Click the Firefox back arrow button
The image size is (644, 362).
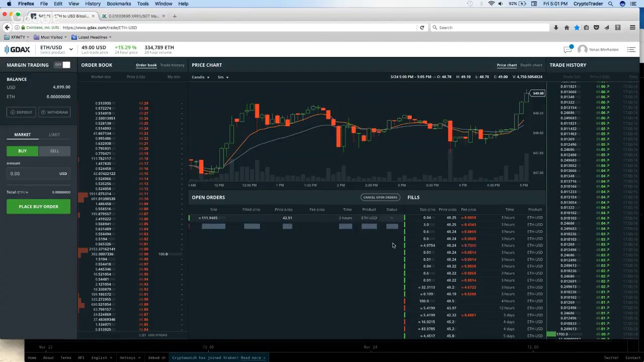click(x=7, y=28)
